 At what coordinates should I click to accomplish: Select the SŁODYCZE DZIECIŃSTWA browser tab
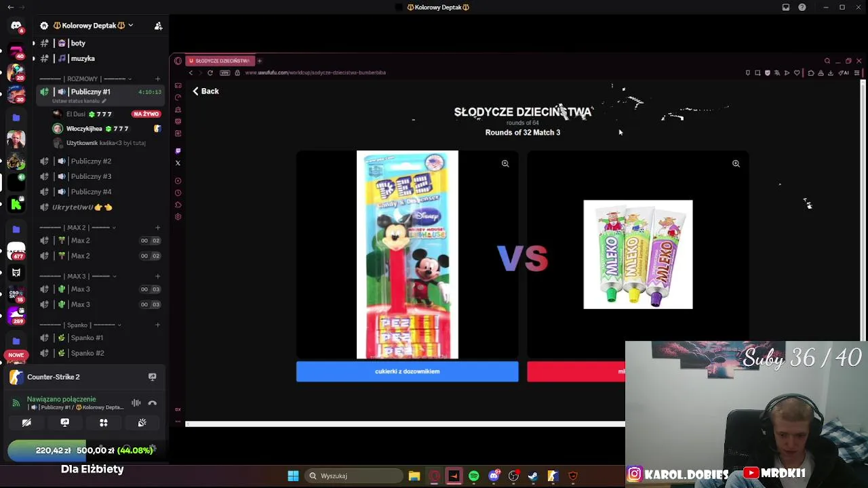219,61
